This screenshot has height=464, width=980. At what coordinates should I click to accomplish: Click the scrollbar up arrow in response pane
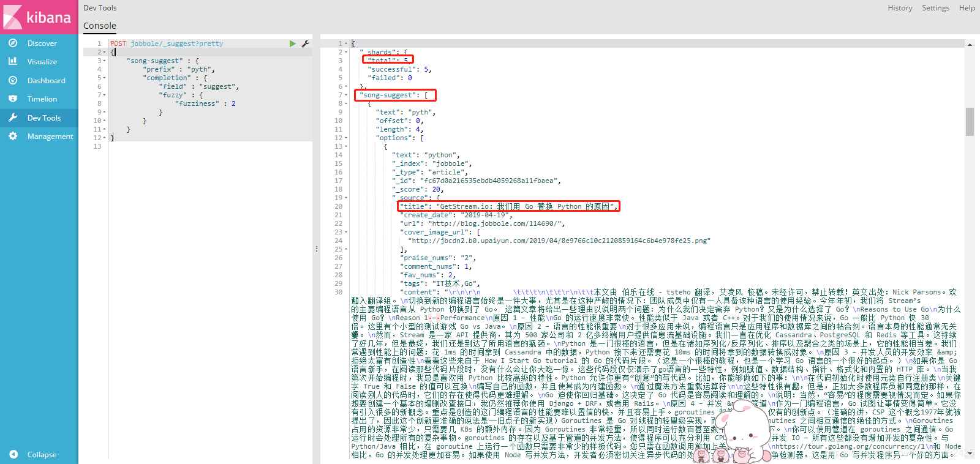click(x=970, y=45)
